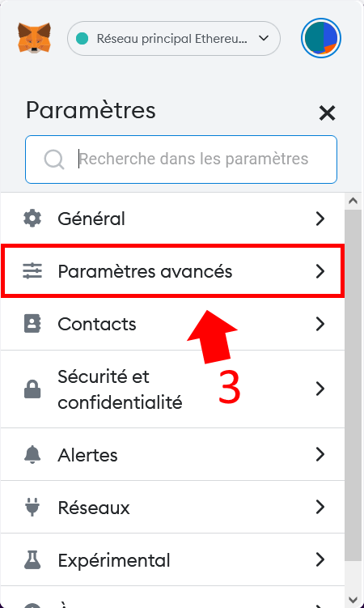This screenshot has width=364, height=608.
Task: Click the Contacts address book icon
Action: click(32, 324)
